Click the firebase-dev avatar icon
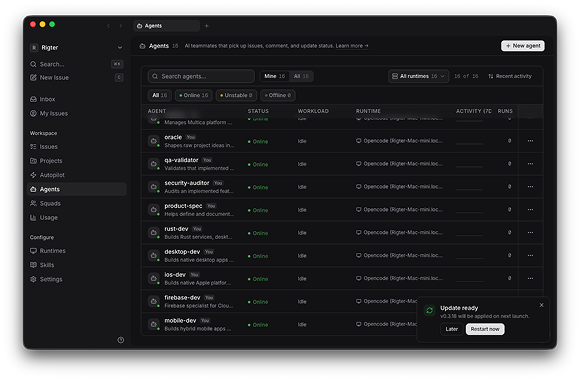The width and height of the screenshot is (580, 380). tap(154, 302)
